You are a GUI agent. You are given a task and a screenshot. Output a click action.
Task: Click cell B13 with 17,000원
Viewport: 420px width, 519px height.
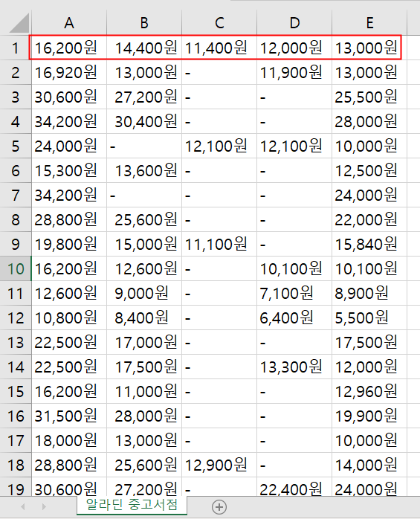coord(144,342)
